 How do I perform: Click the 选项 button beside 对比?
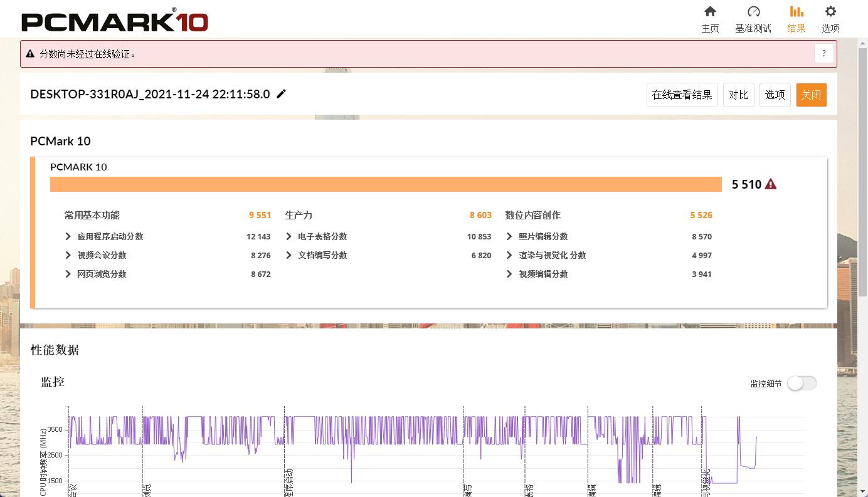coord(775,95)
